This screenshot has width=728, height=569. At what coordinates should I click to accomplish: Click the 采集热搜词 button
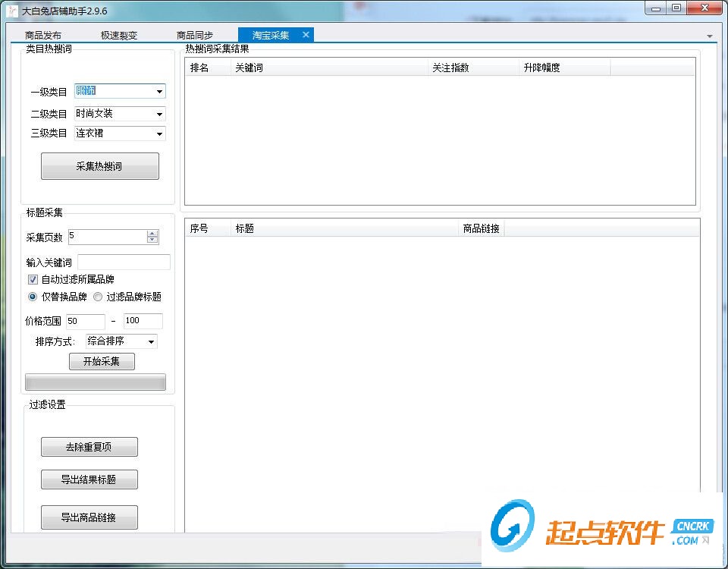100,166
